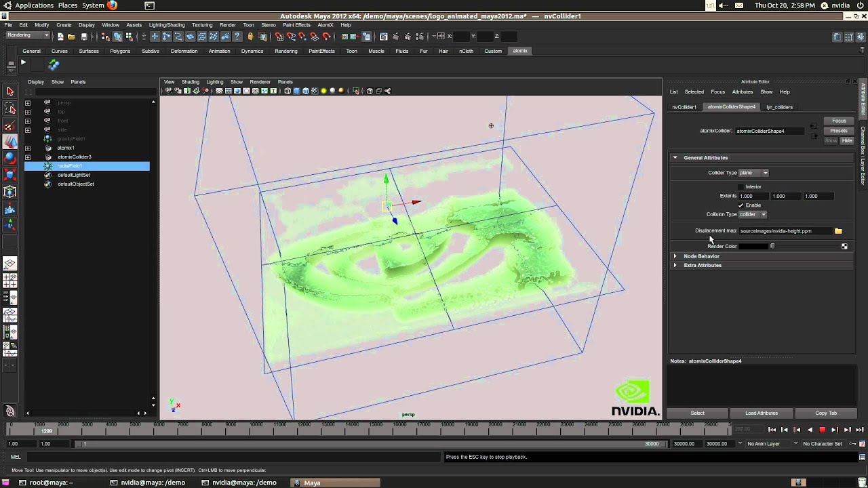Click Load Attributes button
The image size is (868, 488).
762,413
